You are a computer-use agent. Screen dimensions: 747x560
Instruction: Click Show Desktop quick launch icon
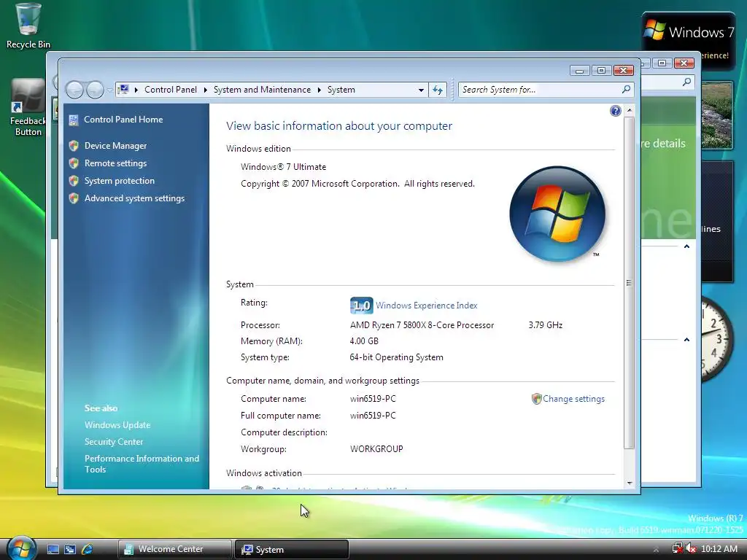coord(53,550)
